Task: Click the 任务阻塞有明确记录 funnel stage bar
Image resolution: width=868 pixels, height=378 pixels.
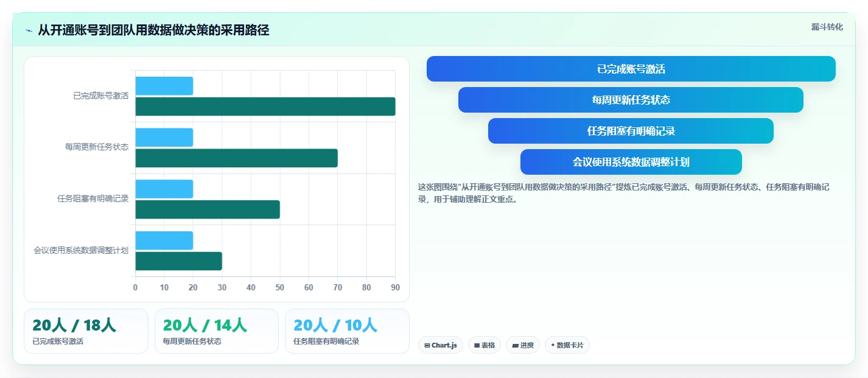Action: click(631, 131)
